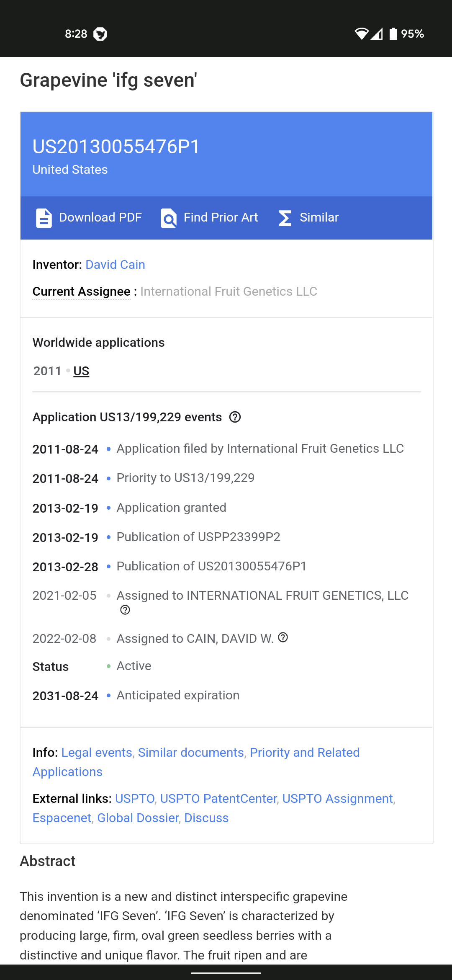Open the USPTO PatentCenter external link

(218, 799)
